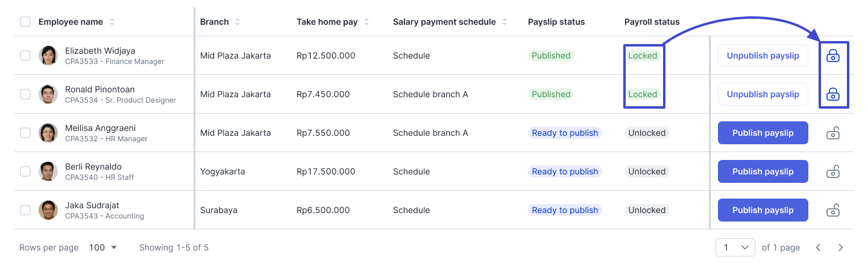Image resolution: width=868 pixels, height=268 pixels.
Task: Click lock icon in Elizabeth Widjaya's row
Action: [833, 56]
